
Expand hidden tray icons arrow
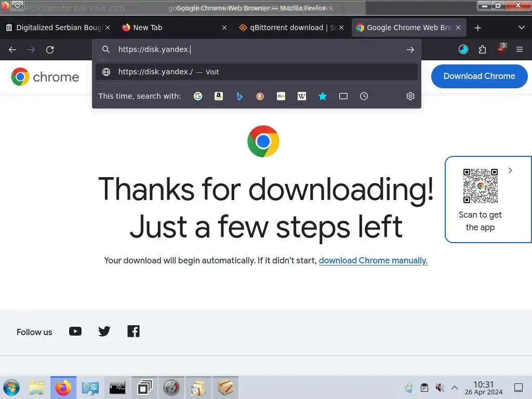pos(455,388)
